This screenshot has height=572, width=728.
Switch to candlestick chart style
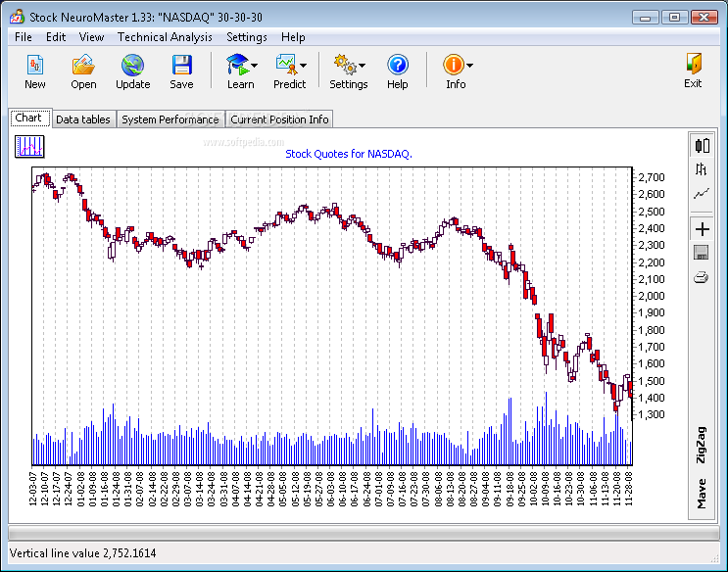pyautogui.click(x=702, y=145)
